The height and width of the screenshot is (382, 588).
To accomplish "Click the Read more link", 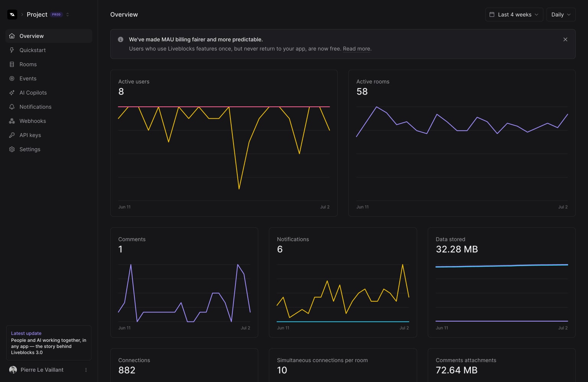I will 356,49.
